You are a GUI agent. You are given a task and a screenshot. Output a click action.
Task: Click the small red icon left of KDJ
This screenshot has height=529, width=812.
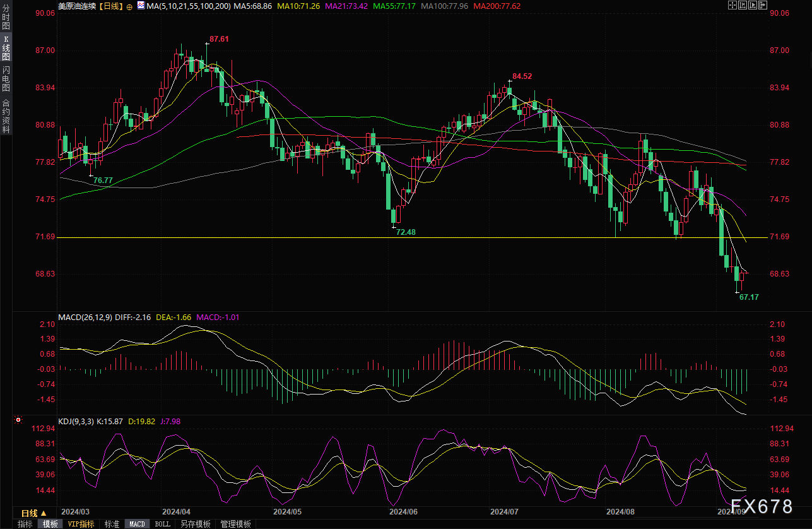[x=18, y=420]
